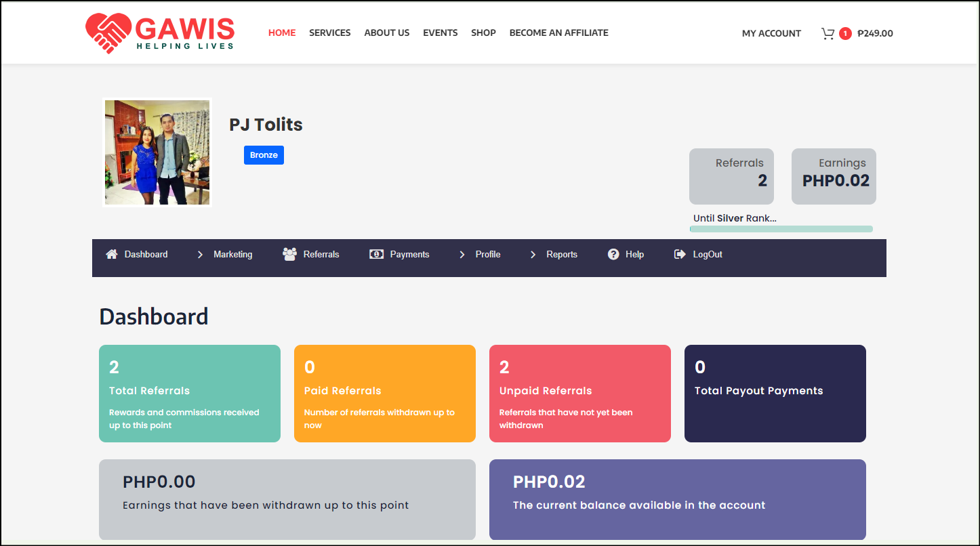The width and height of the screenshot is (980, 546).
Task: Expand the Marketing chevron menu
Action: point(200,255)
